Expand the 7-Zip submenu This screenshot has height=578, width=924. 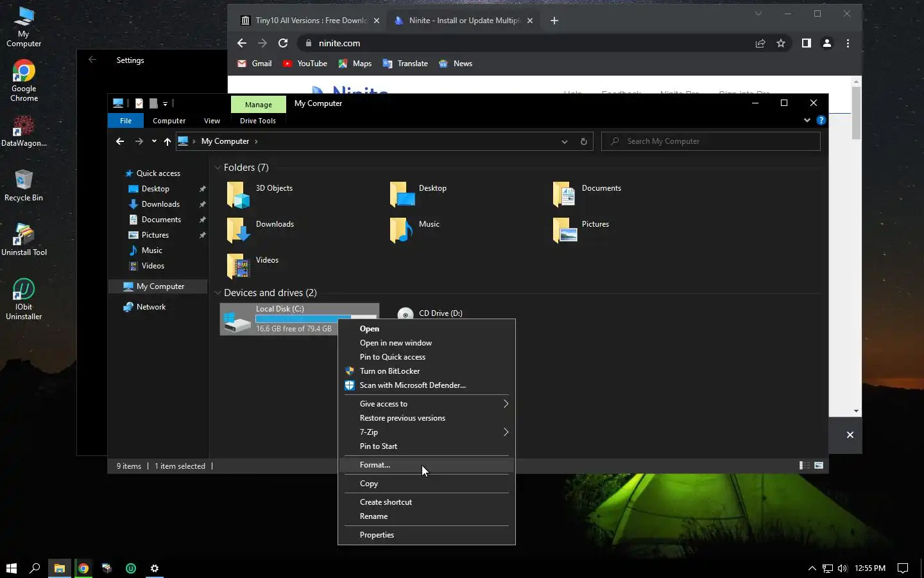point(426,432)
